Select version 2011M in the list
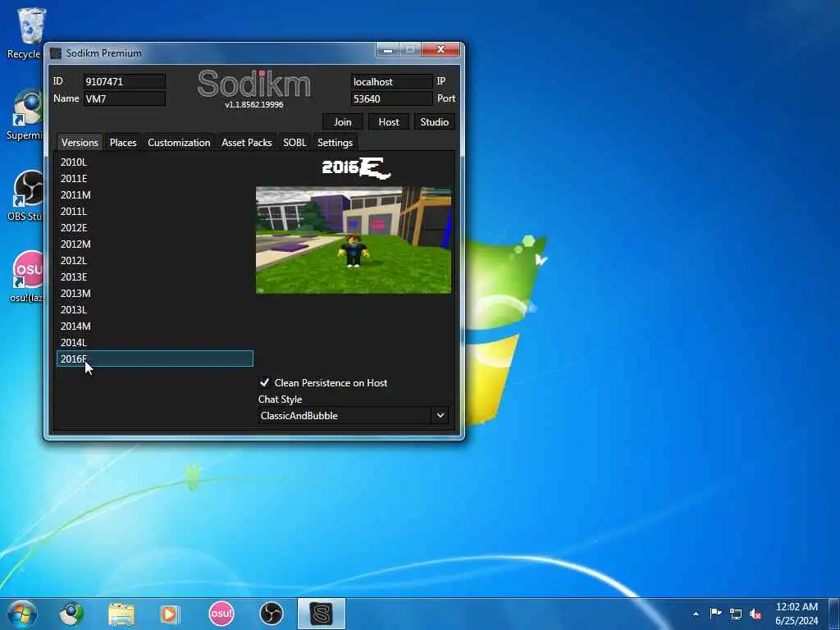Image resolution: width=840 pixels, height=630 pixels. coord(155,194)
